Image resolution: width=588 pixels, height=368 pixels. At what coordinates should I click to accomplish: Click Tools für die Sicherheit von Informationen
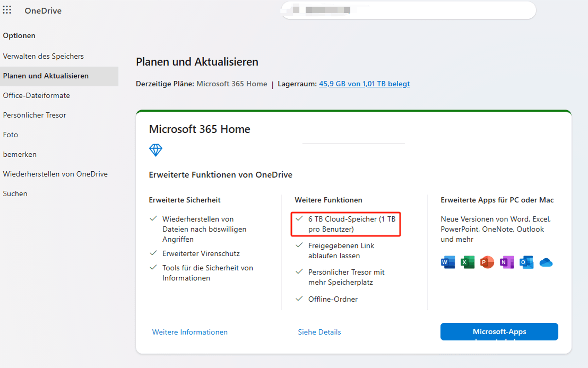click(x=208, y=273)
